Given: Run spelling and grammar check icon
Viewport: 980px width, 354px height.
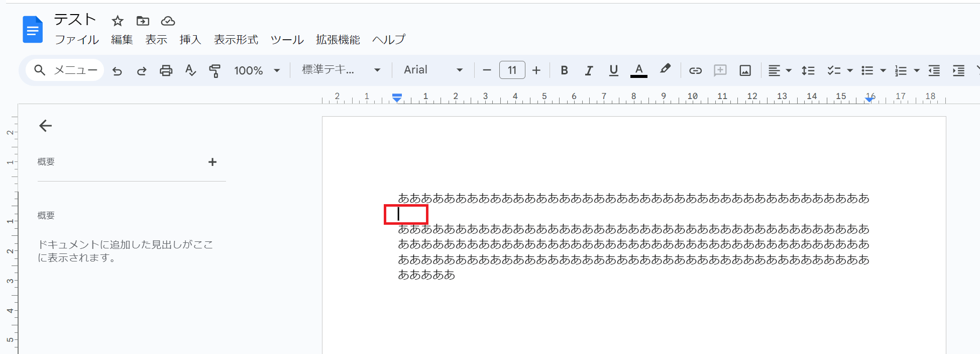Looking at the screenshot, I should click(190, 70).
